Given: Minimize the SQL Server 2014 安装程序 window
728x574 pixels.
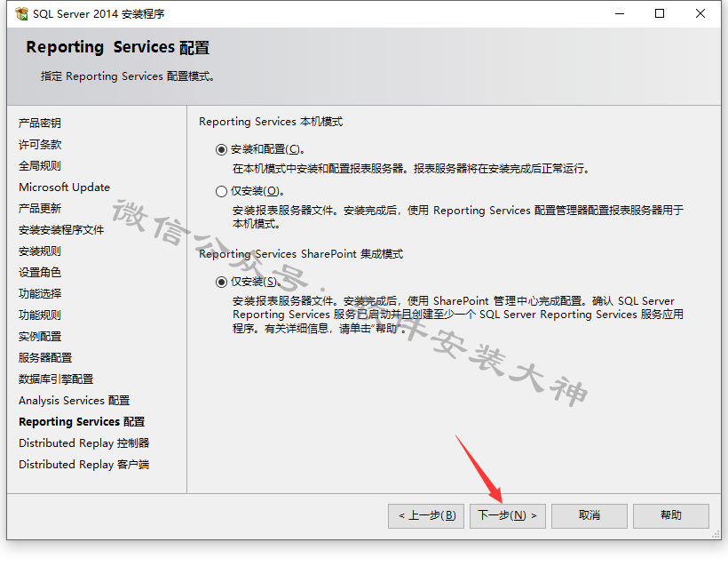Looking at the screenshot, I should [620, 14].
